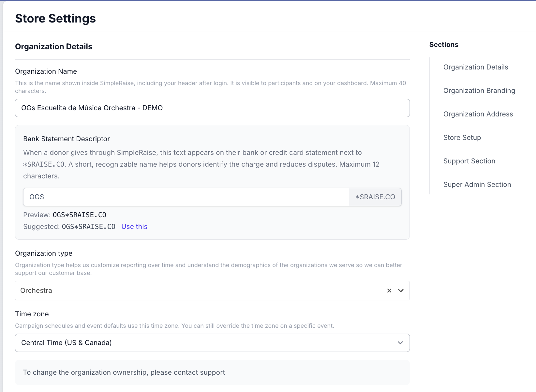This screenshot has width=536, height=392.
Task: Jump to Organization Details in Sections sidebar
Action: pyautogui.click(x=476, y=67)
